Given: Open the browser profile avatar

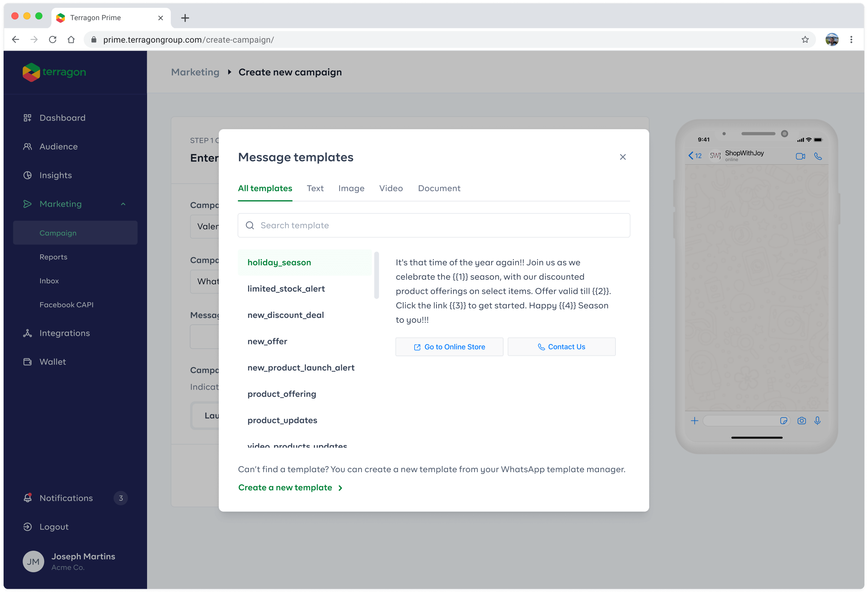Looking at the screenshot, I should [832, 39].
